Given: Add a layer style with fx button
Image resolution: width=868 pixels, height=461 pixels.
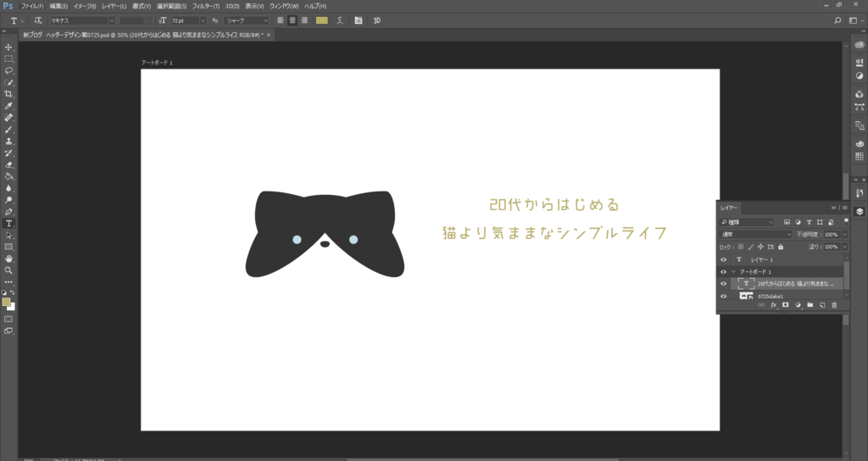Looking at the screenshot, I should click(x=773, y=305).
